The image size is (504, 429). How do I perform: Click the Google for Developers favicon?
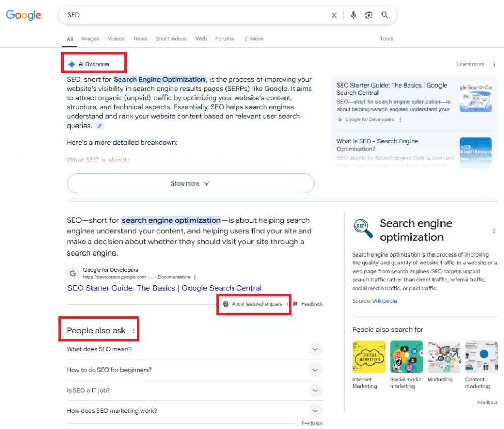(x=73, y=273)
